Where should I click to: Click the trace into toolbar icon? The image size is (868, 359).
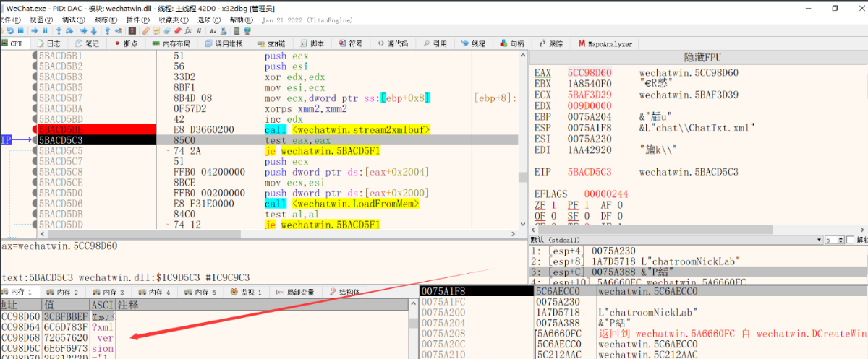pyautogui.click(x=84, y=31)
